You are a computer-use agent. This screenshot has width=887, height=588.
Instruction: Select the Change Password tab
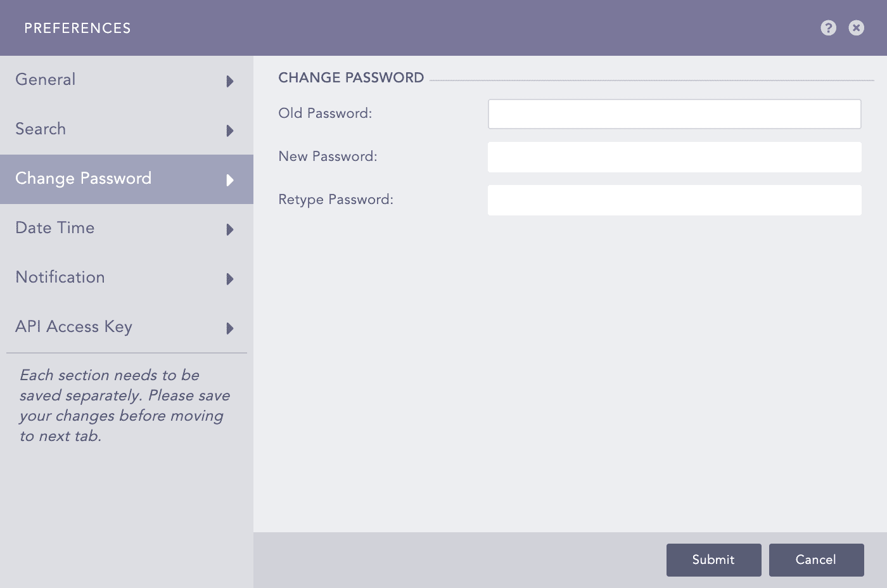pos(84,178)
